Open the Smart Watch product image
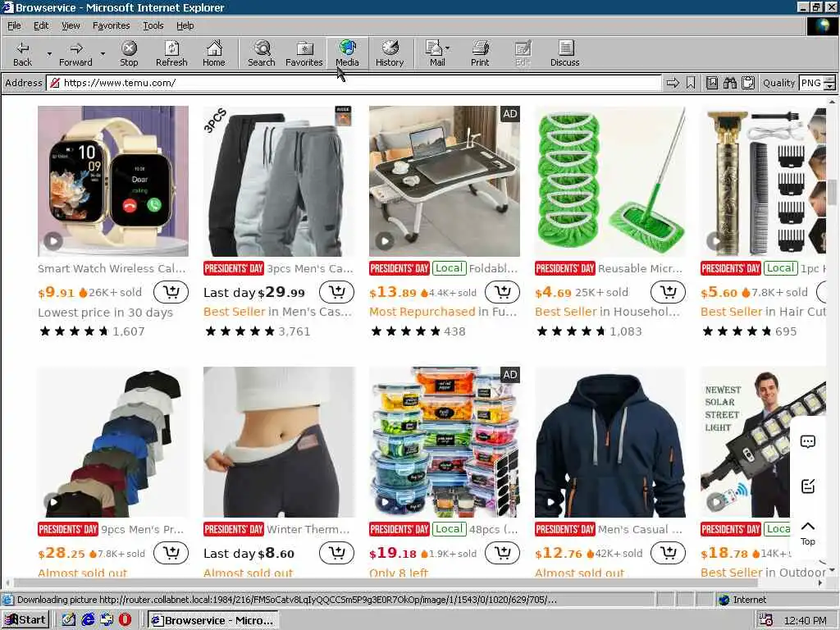 tap(113, 181)
